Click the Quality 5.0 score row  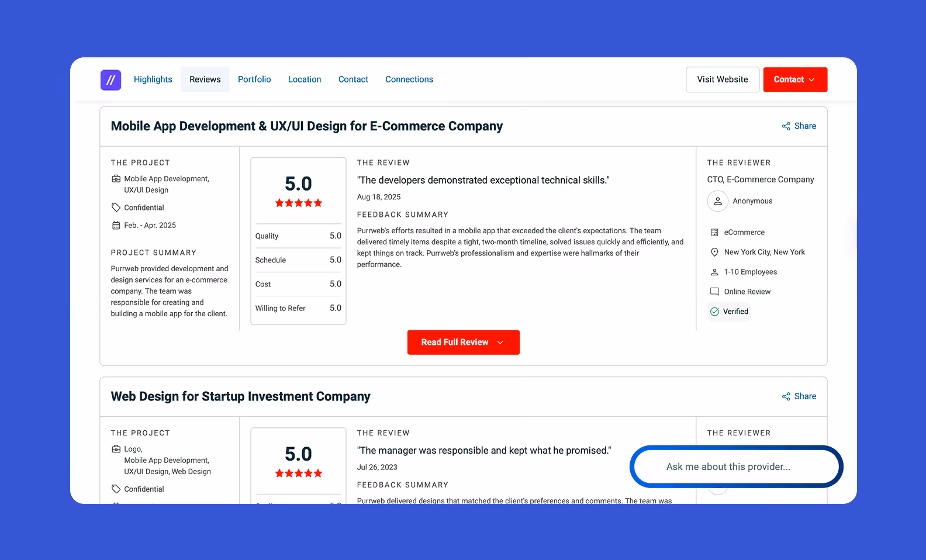tap(299, 236)
